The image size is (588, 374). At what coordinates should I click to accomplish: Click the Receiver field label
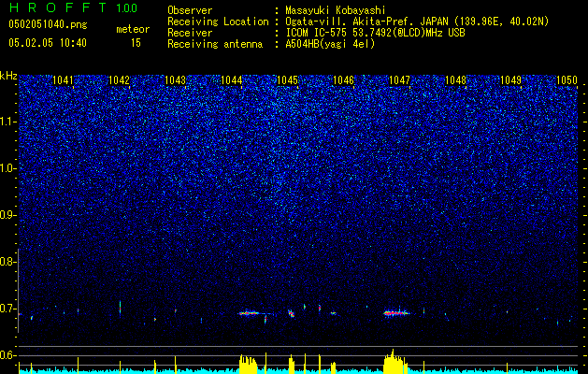pos(190,33)
